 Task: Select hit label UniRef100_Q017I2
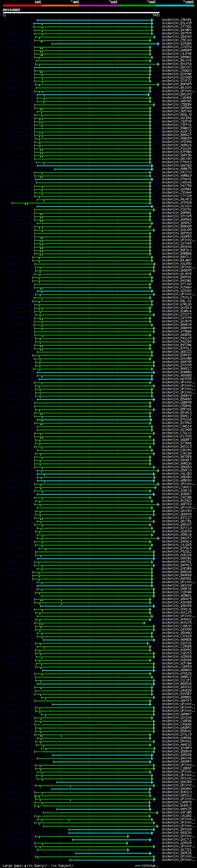177,839
